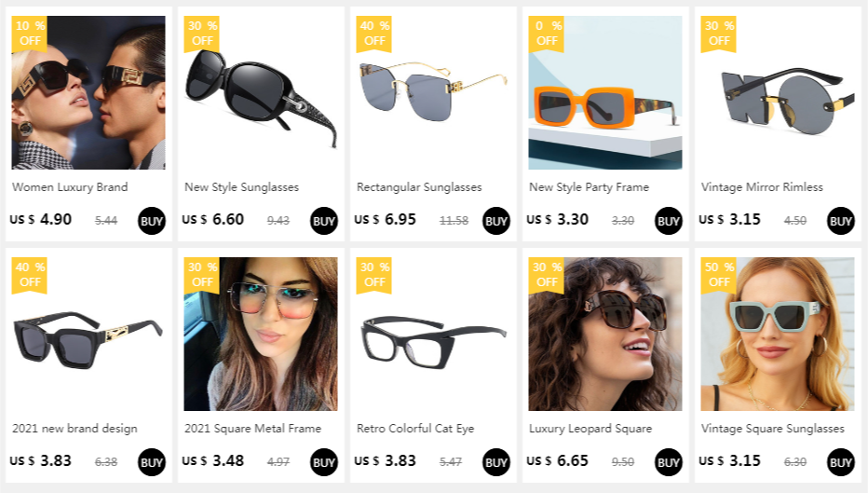Open the Vintage Mirror Rimless title link
Screen dimensions: 868x493
click(762, 187)
